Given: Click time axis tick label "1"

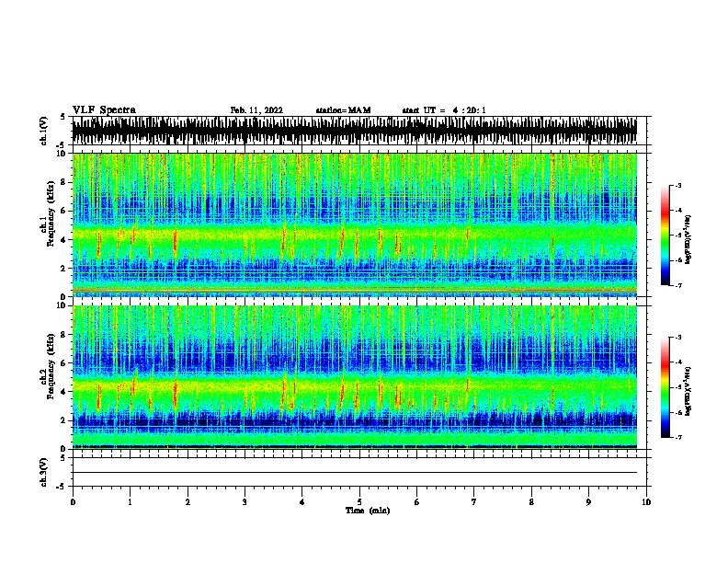Looking at the screenshot, I should point(130,501).
